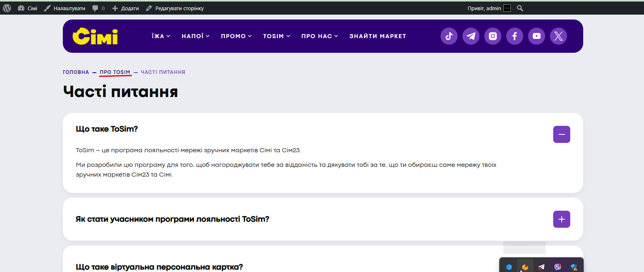Click the admin avatar thumbnail
644x272 pixels.
pos(507,8)
